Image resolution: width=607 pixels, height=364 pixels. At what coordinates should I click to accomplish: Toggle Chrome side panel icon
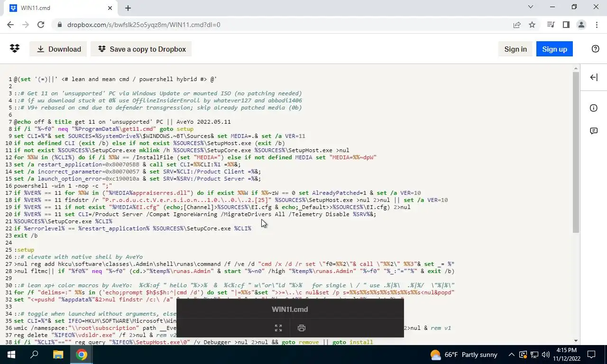[566, 25]
